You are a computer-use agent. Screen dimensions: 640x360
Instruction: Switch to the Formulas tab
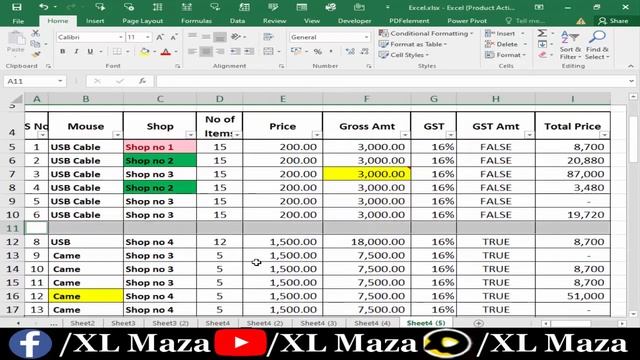click(x=196, y=21)
